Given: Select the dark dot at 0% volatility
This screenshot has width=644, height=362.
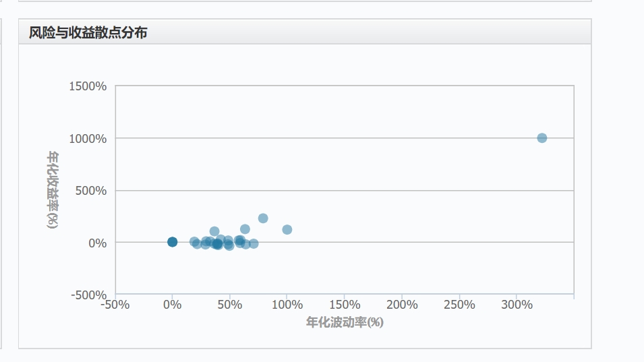Looking at the screenshot, I should click(x=172, y=242).
